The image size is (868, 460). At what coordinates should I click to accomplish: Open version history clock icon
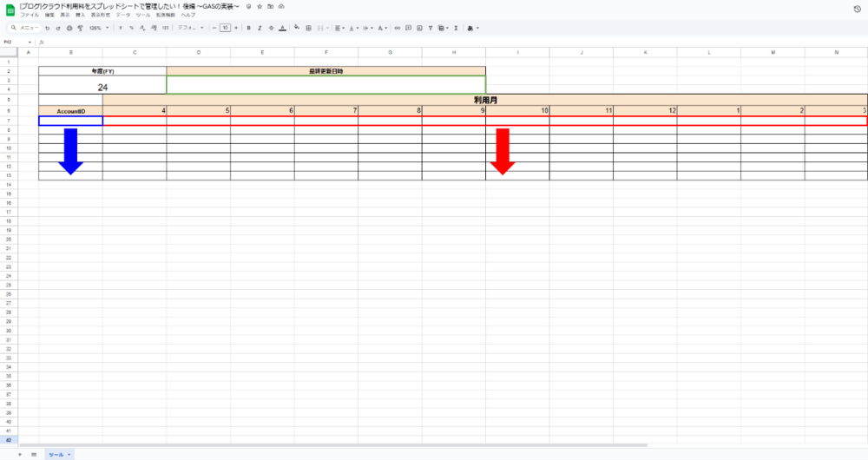pyautogui.click(x=858, y=9)
